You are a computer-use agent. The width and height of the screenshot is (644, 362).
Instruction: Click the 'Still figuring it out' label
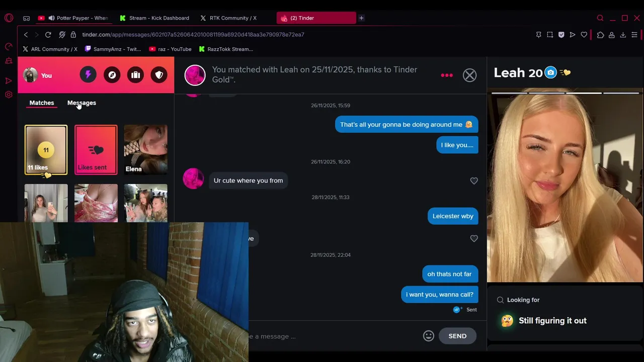point(552,321)
